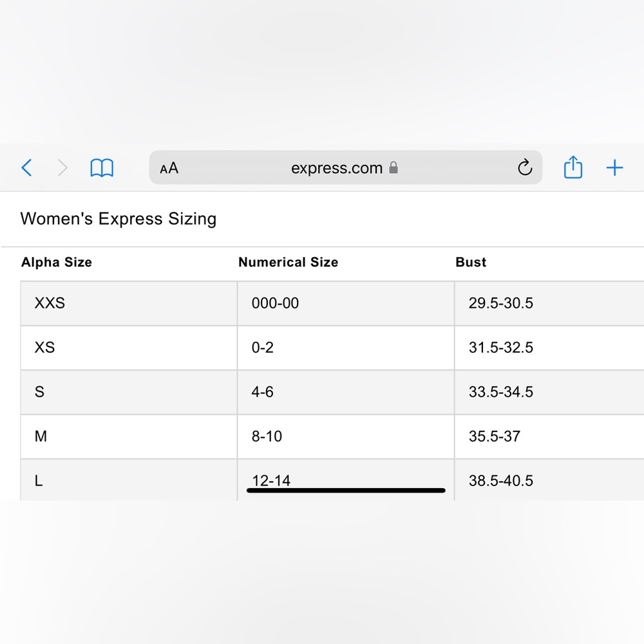Select the 4-6 numerical size cell
The image size is (644, 644).
[346, 392]
